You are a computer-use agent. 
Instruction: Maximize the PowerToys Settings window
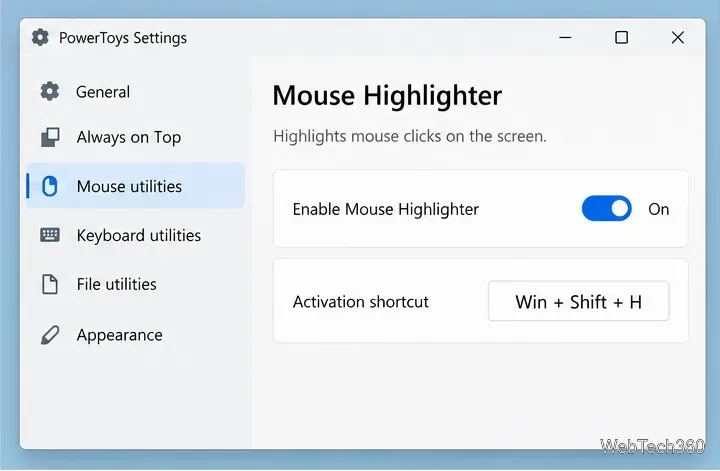tap(621, 37)
